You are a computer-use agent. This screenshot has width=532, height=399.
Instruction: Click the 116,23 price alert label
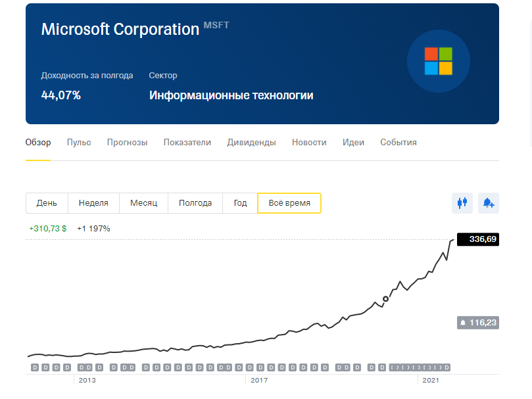[x=477, y=322]
